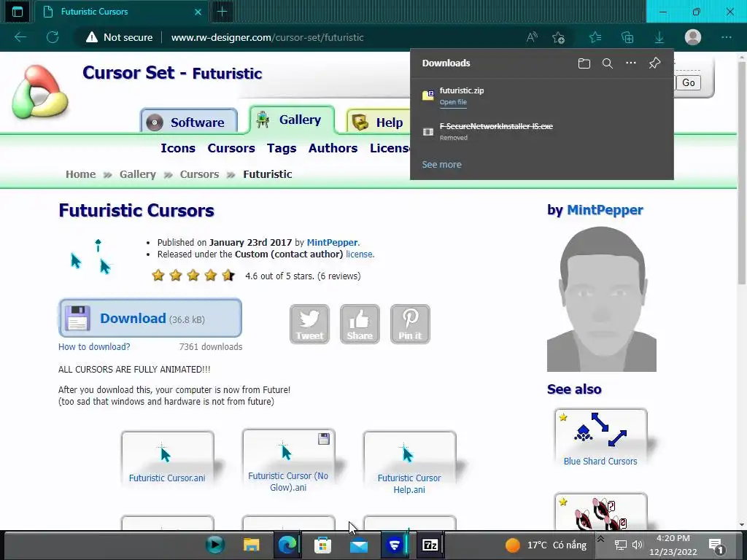Open the volume control in tray
This screenshot has height=560, width=747.
[x=637, y=545]
